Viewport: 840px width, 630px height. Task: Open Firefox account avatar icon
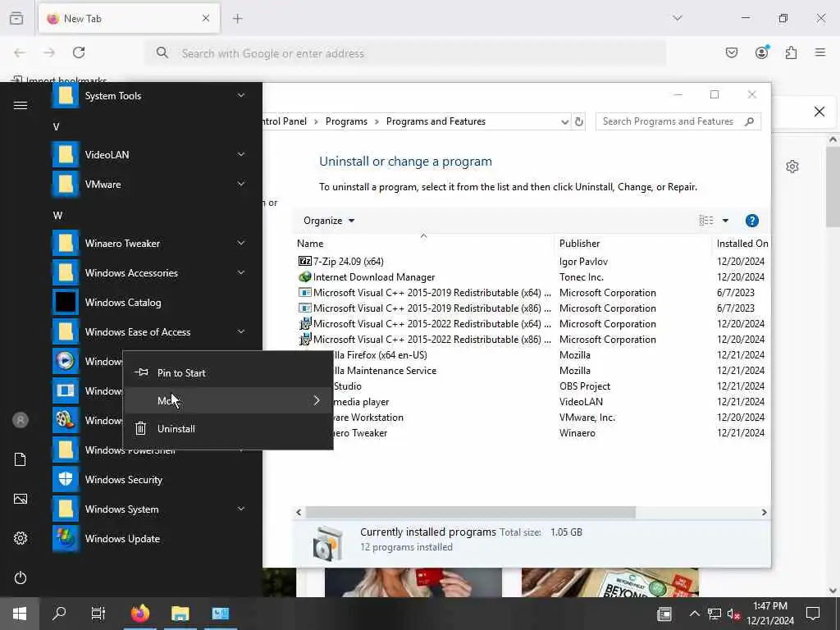[761, 52]
